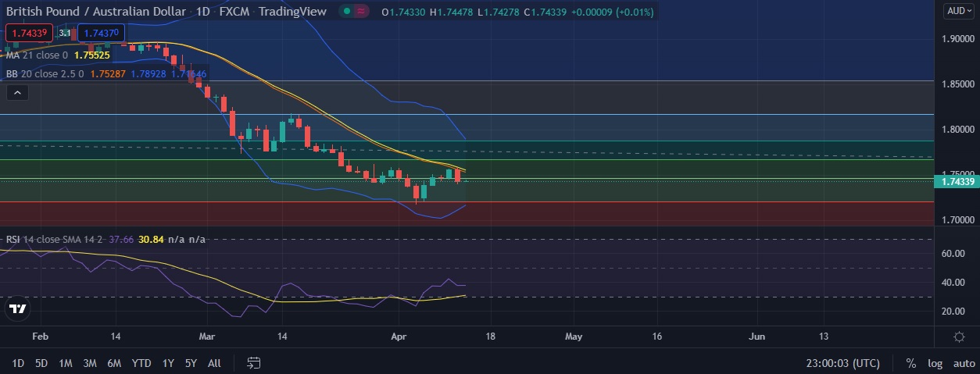Click the 1.85000 price axis label
The width and height of the screenshot is (980, 374).
coord(957,84)
